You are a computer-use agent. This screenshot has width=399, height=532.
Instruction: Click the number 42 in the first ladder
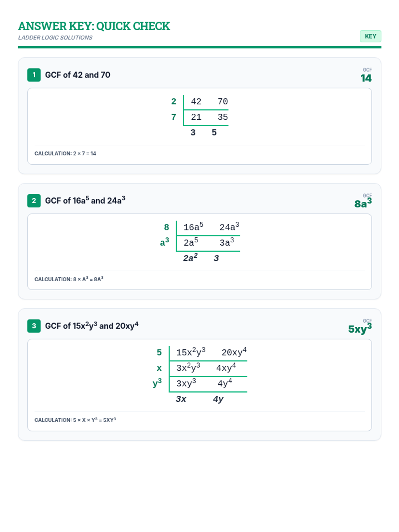pos(196,102)
